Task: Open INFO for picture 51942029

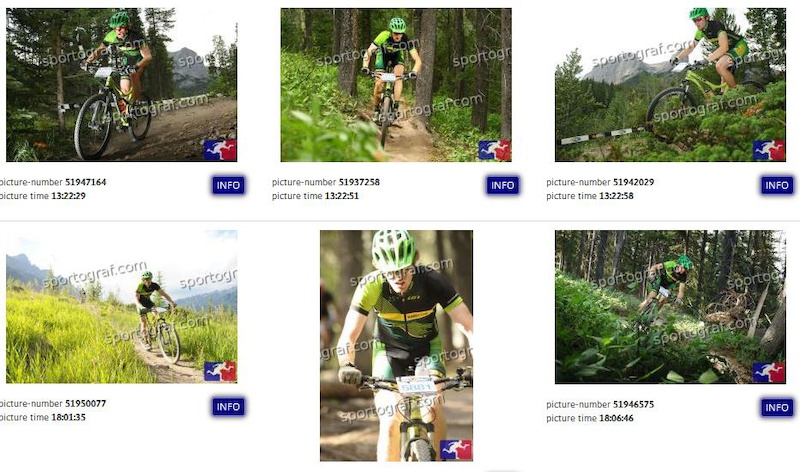Action: pos(777,185)
